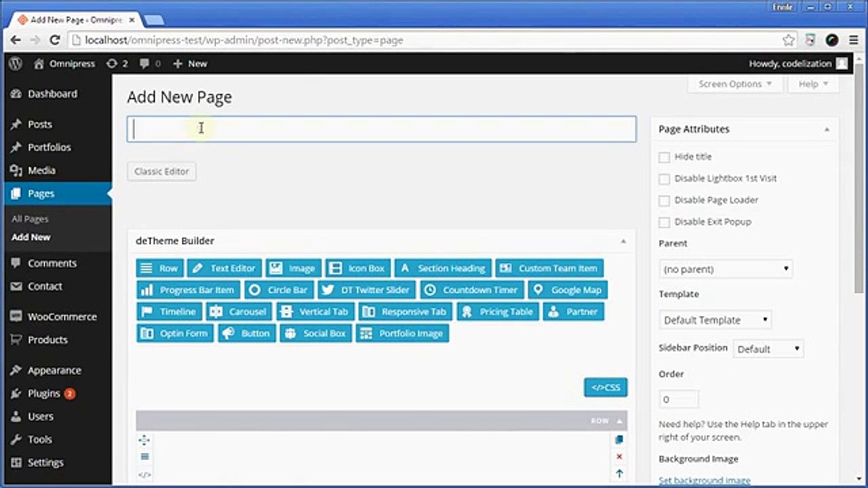Add a Portfolio Image element
The width and height of the screenshot is (868, 488).
[402, 333]
